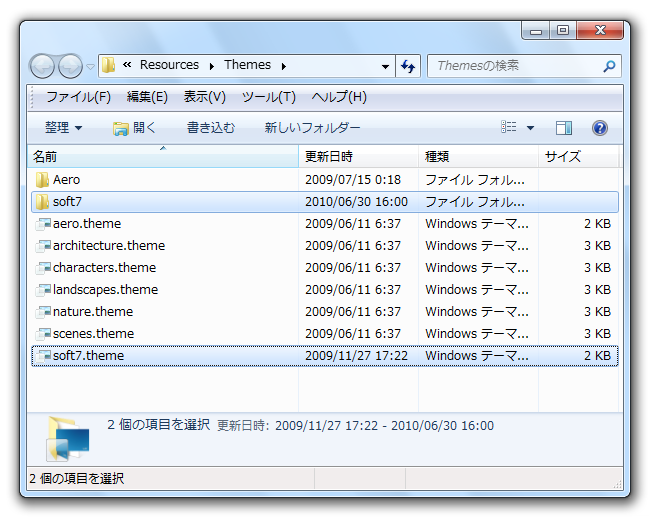The width and height of the screenshot is (655, 520).
Task: Expand the hidden path chevrons in address bar
Action: pyautogui.click(x=127, y=65)
